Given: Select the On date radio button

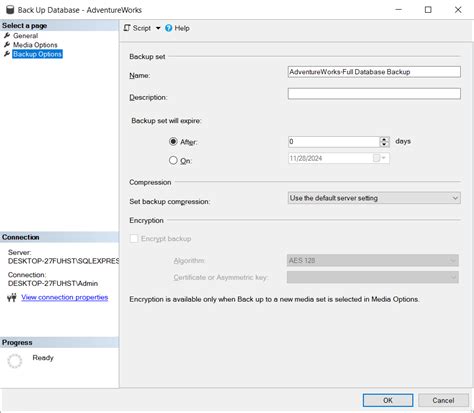Looking at the screenshot, I should pyautogui.click(x=173, y=160).
